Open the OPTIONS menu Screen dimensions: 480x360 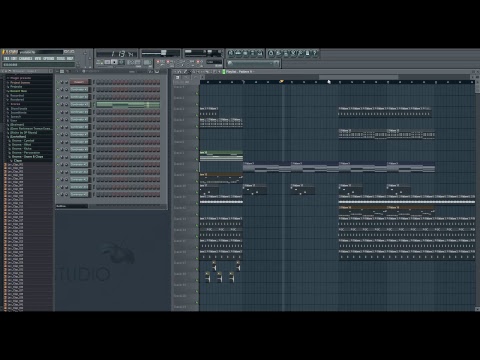(x=49, y=58)
